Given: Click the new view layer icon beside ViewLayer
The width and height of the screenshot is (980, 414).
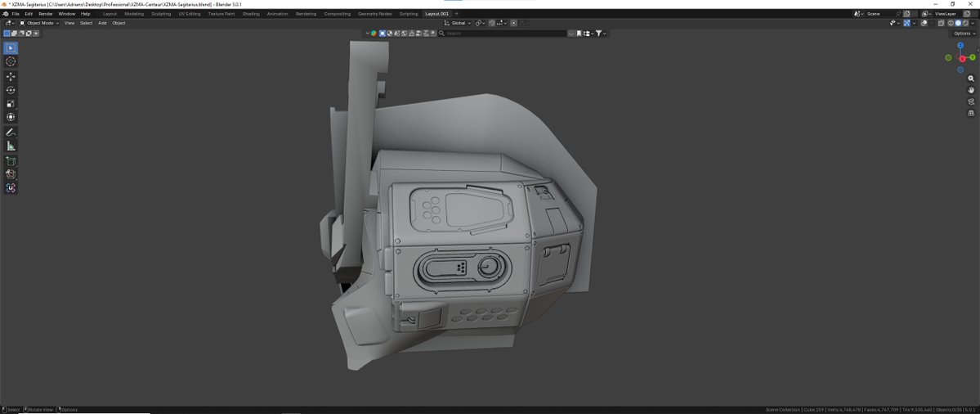Looking at the screenshot, I should [x=966, y=14].
